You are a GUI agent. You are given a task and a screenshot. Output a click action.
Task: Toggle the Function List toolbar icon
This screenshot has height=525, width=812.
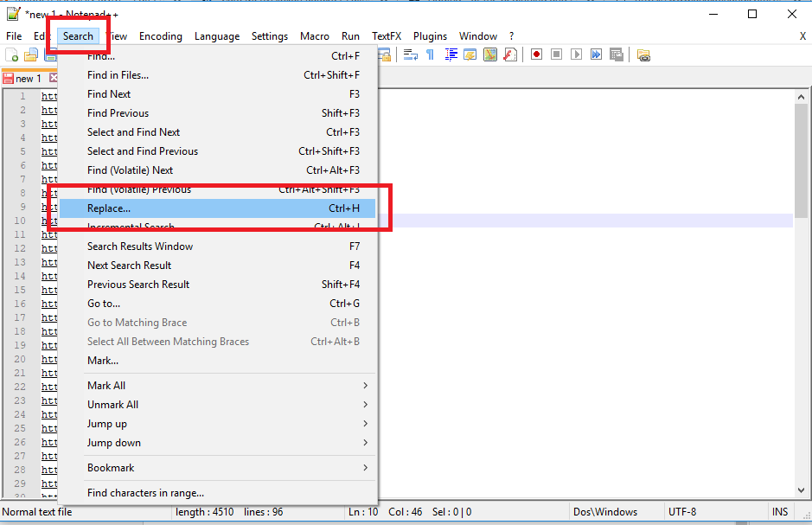tap(510, 54)
